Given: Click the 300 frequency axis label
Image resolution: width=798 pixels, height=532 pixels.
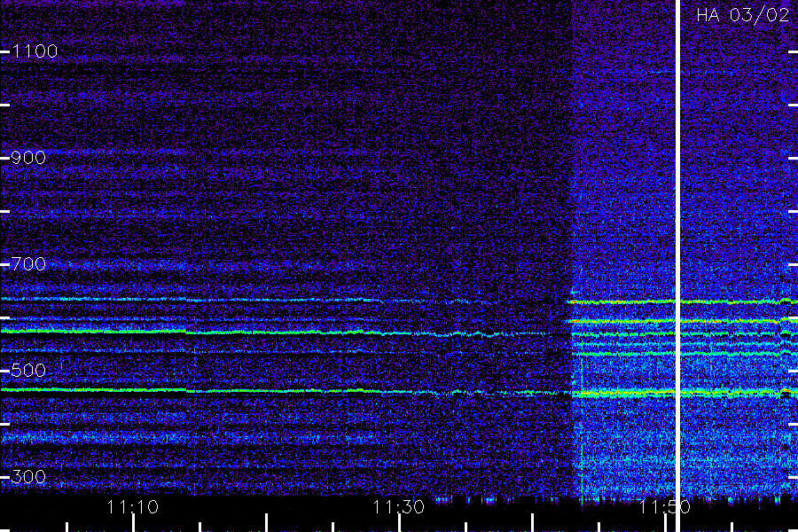Looking at the screenshot, I should tap(28, 476).
